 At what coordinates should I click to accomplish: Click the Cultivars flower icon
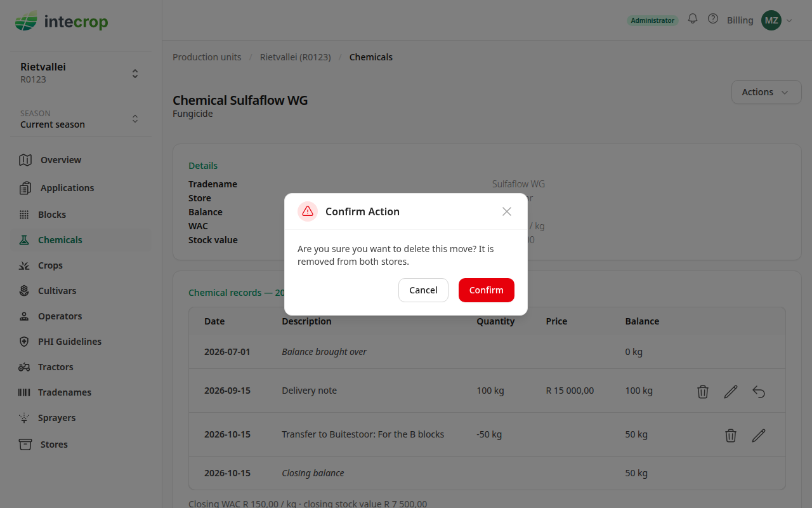coord(24,291)
